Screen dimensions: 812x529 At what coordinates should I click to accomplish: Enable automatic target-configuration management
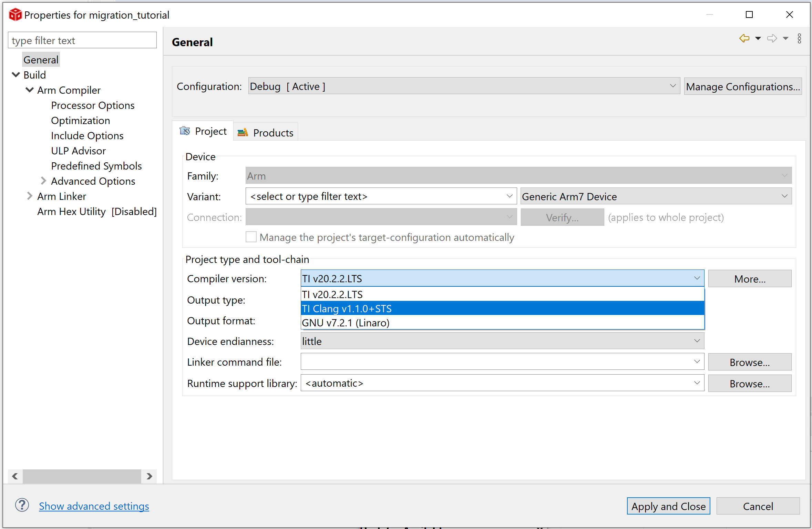251,237
